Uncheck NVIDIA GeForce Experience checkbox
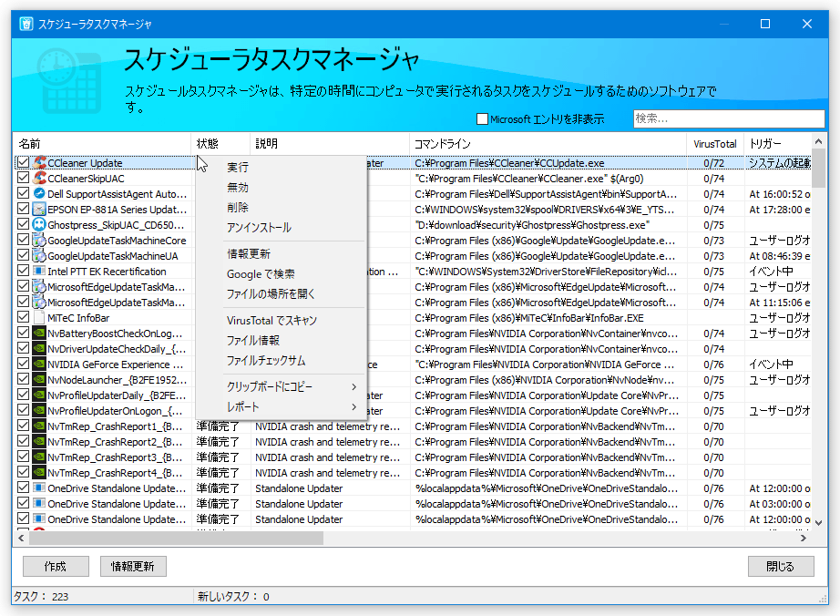Viewport: 840px width, 616px height. pos(23,364)
